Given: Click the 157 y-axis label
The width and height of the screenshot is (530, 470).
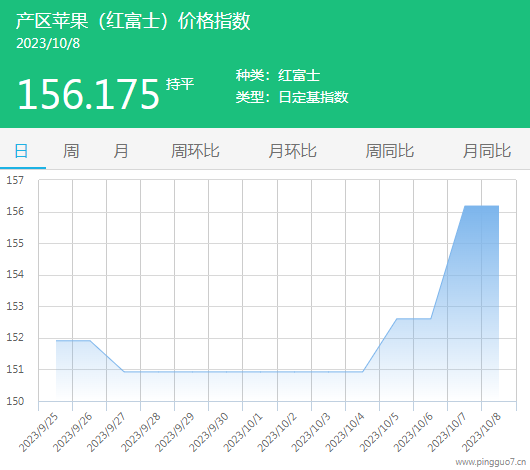Looking at the screenshot, I should click(15, 180).
